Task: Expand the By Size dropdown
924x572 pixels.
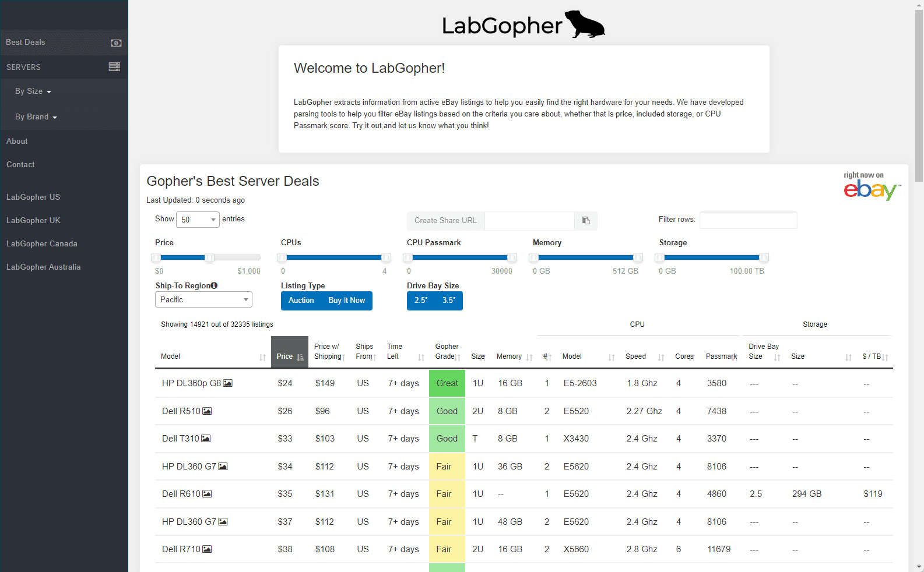Action: (33, 91)
